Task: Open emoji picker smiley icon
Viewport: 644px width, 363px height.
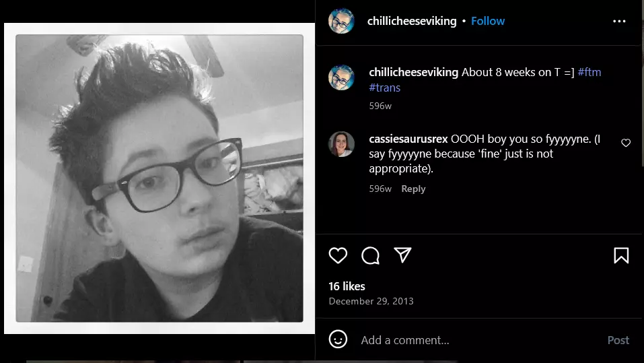Action: [338, 339]
